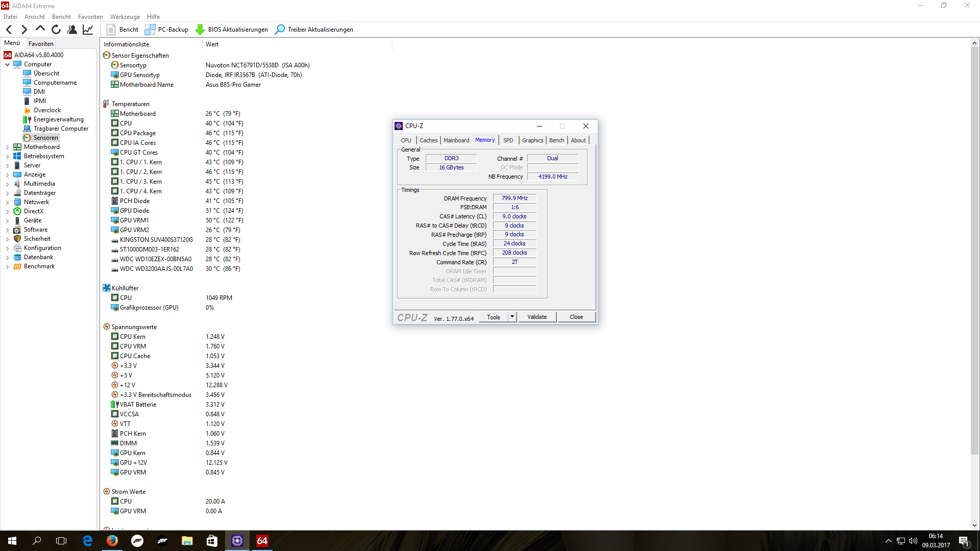
Task: Click the Refresh toolbar icon
Action: (x=56, y=30)
